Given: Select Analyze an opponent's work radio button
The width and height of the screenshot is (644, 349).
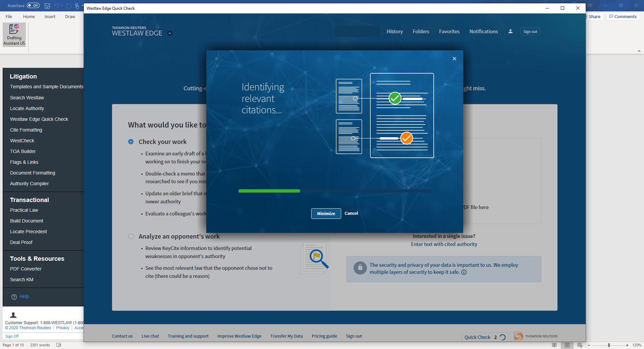Looking at the screenshot, I should coord(131,236).
